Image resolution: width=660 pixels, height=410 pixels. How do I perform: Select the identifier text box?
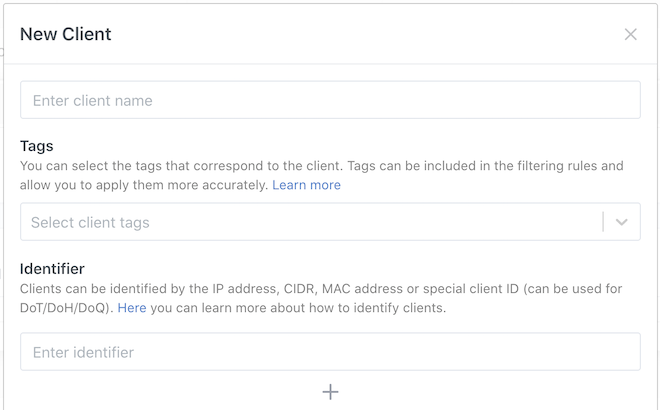pyautogui.click(x=330, y=352)
